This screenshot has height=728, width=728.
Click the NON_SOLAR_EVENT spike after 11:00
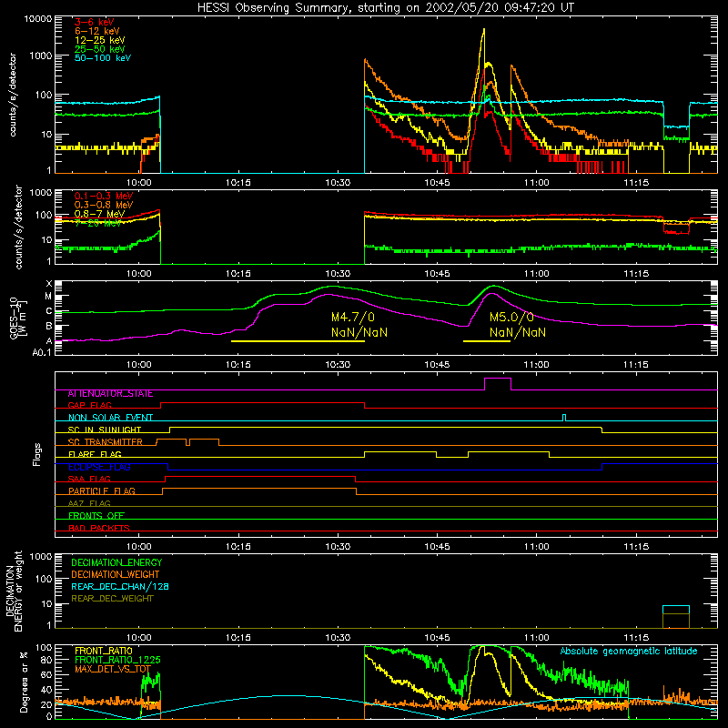pos(564,417)
